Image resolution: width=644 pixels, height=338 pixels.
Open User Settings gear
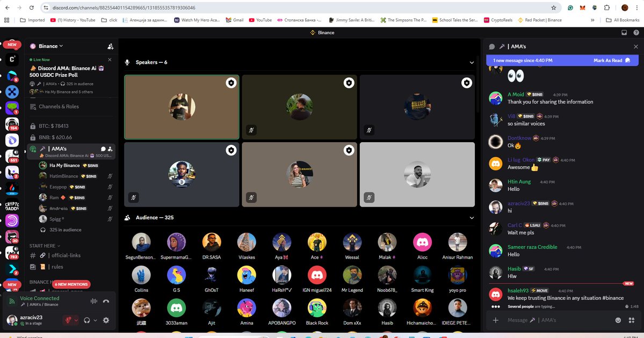coord(106,320)
